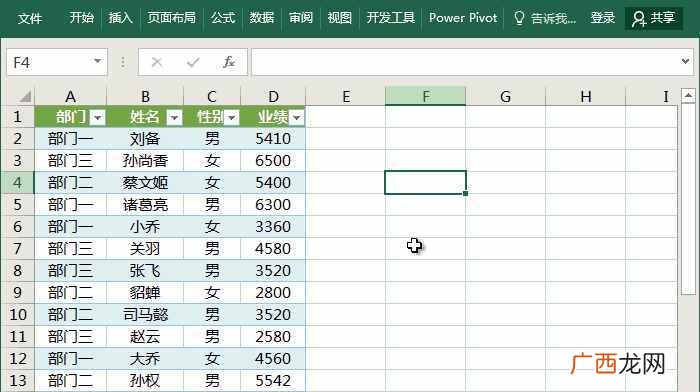Click the 业绩 value 5542
This screenshot has width=700, height=392.
click(x=273, y=381)
